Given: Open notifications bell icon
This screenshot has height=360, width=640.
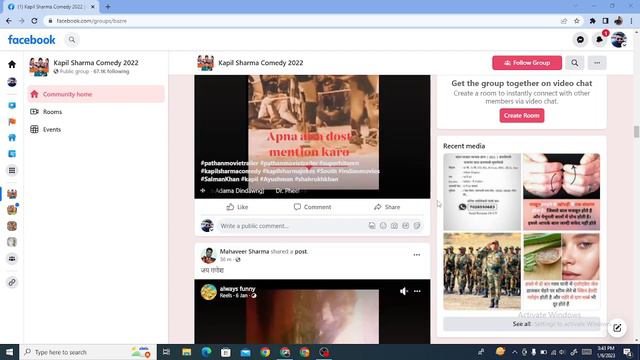Looking at the screenshot, I should click(x=599, y=40).
